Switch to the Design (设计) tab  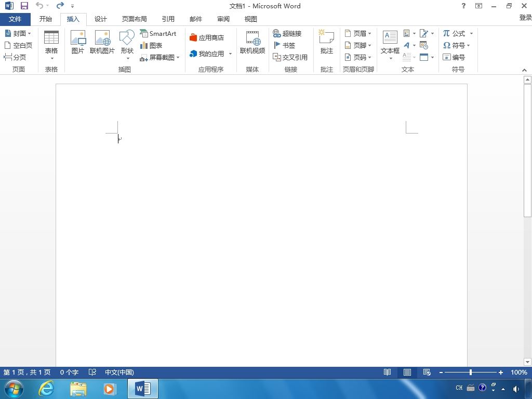(x=100, y=19)
